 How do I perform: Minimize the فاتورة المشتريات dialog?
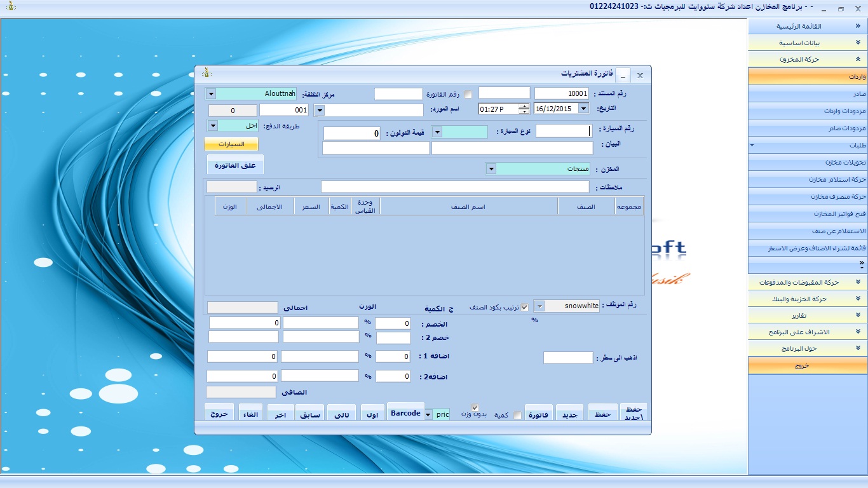point(623,76)
